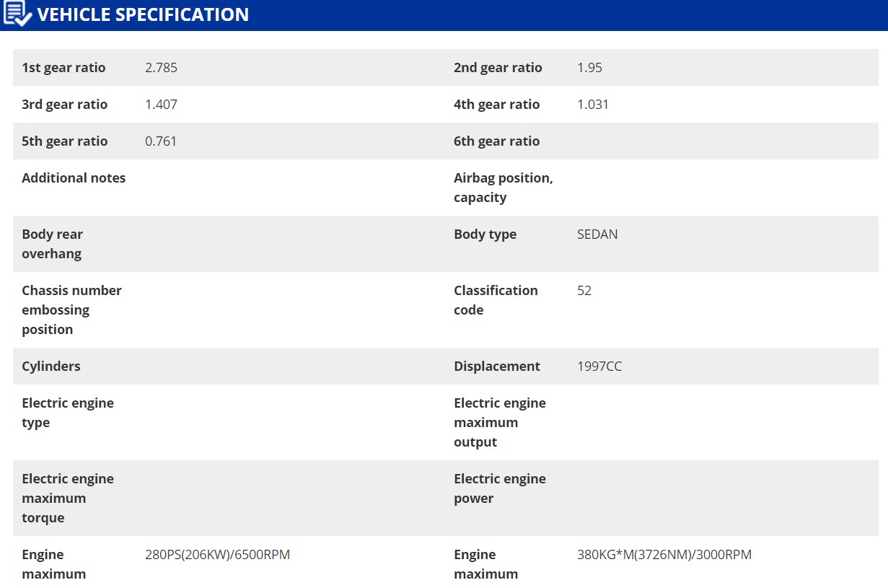Select the '6th gear ratio' label

[496, 141]
